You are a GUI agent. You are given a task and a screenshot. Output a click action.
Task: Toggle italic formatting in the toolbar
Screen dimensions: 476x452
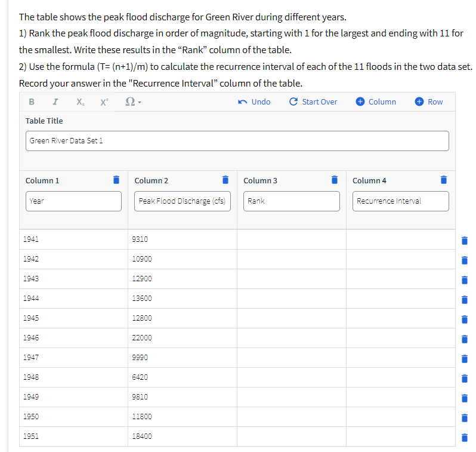[x=55, y=102]
